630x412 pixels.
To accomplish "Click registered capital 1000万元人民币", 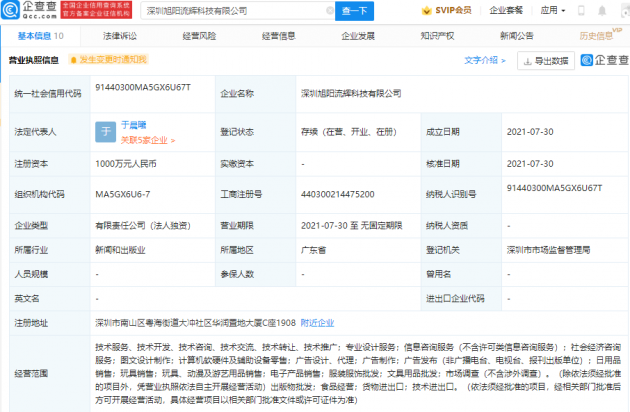I will pos(126,164).
